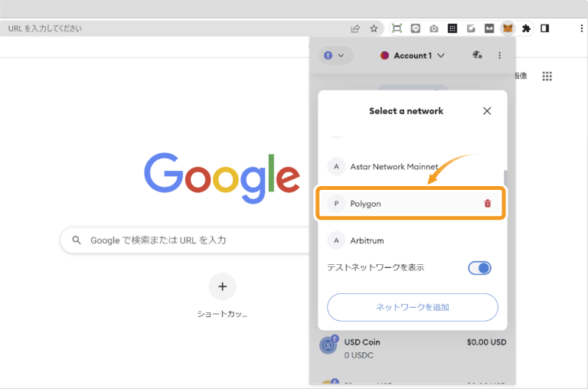The height and width of the screenshot is (389, 588).
Task: Open the Google apps grid icon
Action: pos(547,77)
